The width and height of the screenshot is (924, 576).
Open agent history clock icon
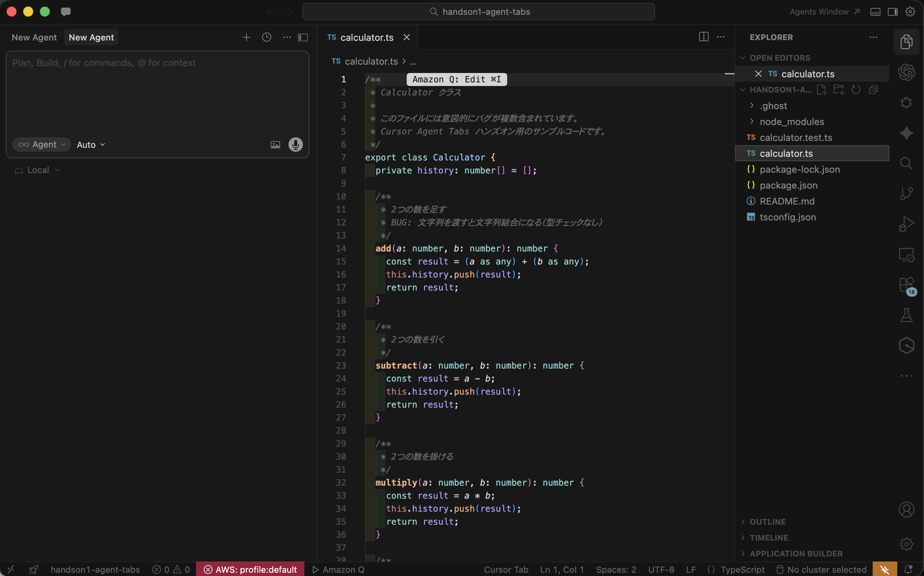[x=267, y=37]
